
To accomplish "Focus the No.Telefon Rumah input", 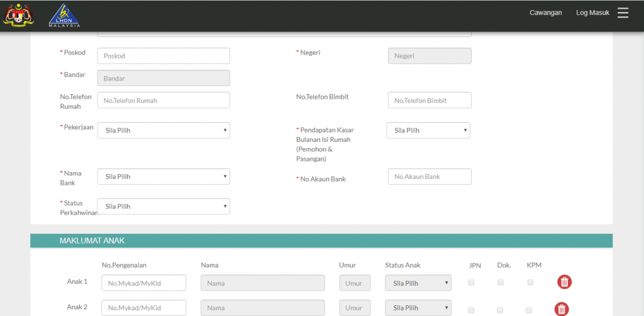I will [x=164, y=100].
